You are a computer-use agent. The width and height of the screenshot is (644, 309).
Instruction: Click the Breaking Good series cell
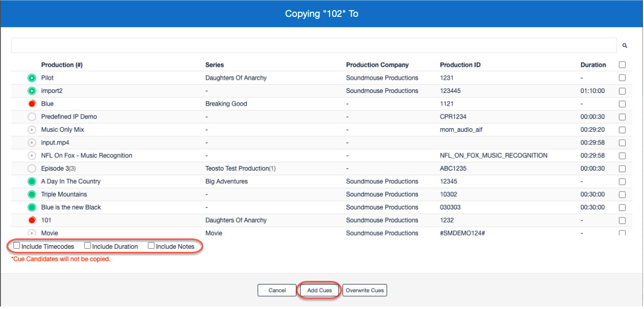(x=226, y=104)
